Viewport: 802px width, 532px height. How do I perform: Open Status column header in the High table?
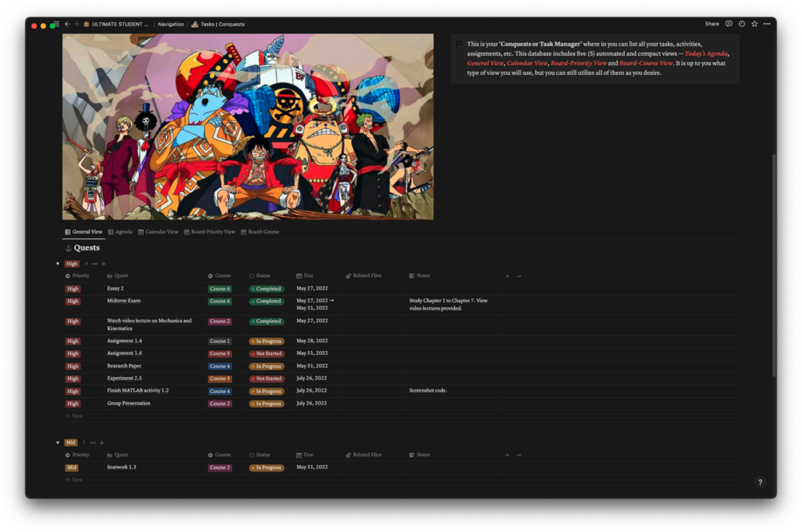point(260,276)
